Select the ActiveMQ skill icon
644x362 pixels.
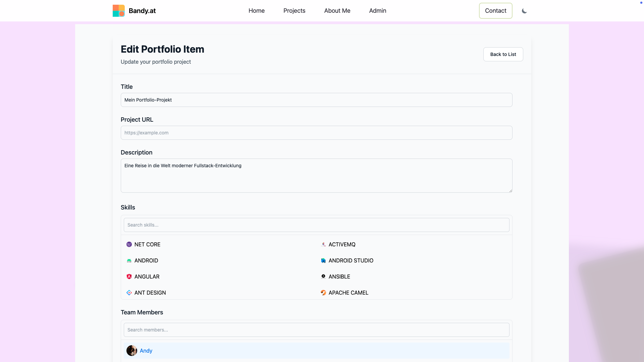[323, 244]
